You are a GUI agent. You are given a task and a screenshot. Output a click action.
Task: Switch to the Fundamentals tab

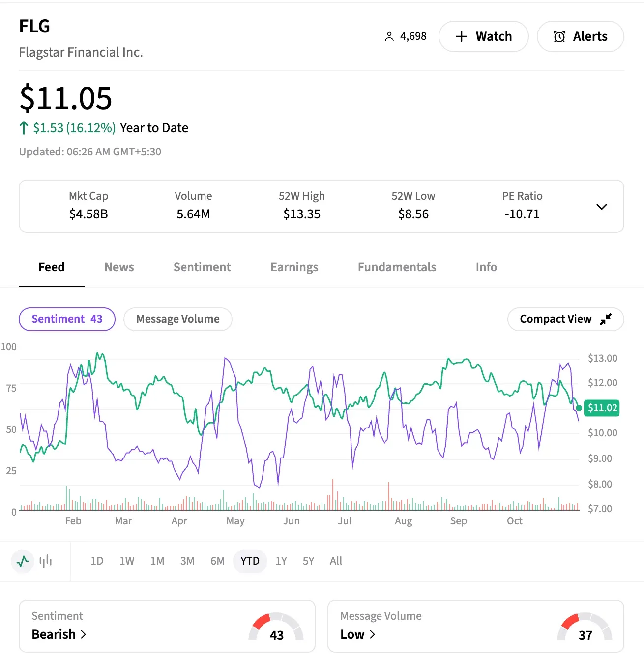coord(397,267)
